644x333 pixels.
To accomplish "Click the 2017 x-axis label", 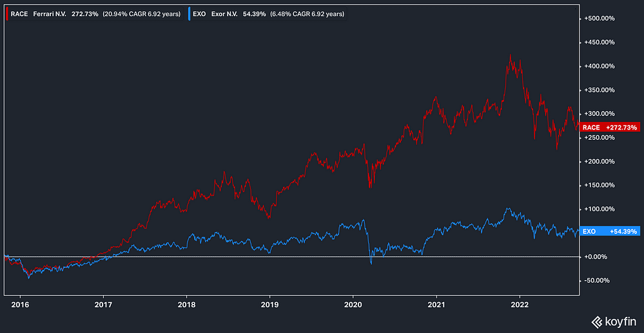I will pos(104,305).
